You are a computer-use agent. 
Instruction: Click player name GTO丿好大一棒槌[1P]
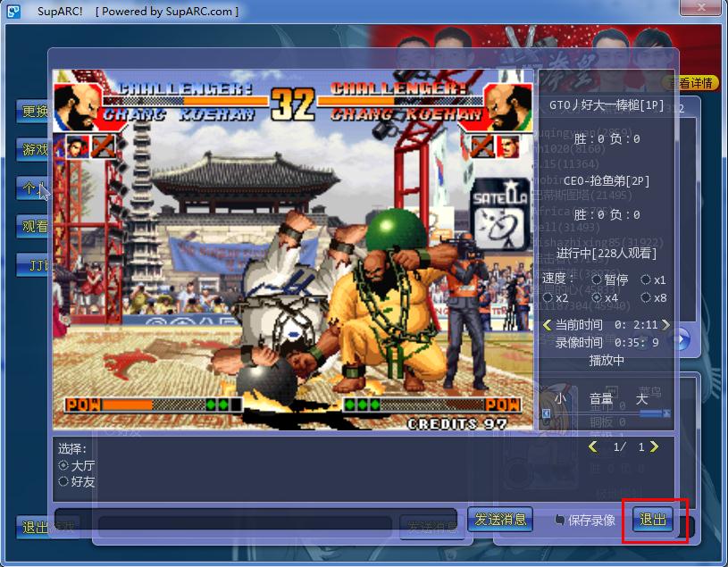[x=607, y=104]
